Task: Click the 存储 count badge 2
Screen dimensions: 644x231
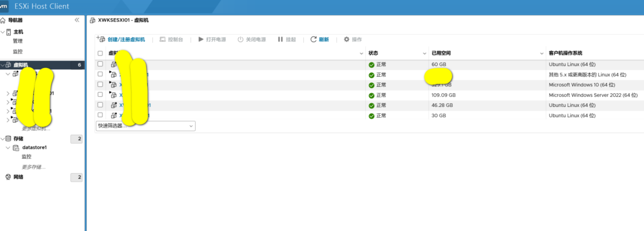Action: point(77,139)
